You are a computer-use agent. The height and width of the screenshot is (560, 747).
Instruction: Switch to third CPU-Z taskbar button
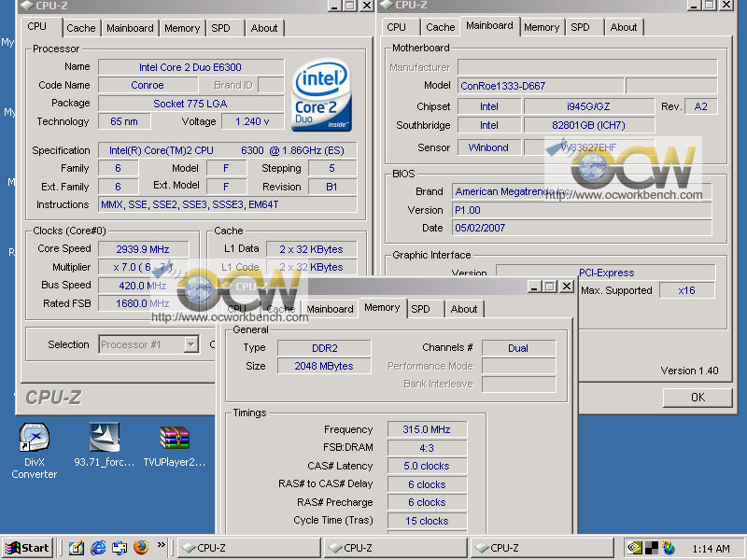click(543, 548)
